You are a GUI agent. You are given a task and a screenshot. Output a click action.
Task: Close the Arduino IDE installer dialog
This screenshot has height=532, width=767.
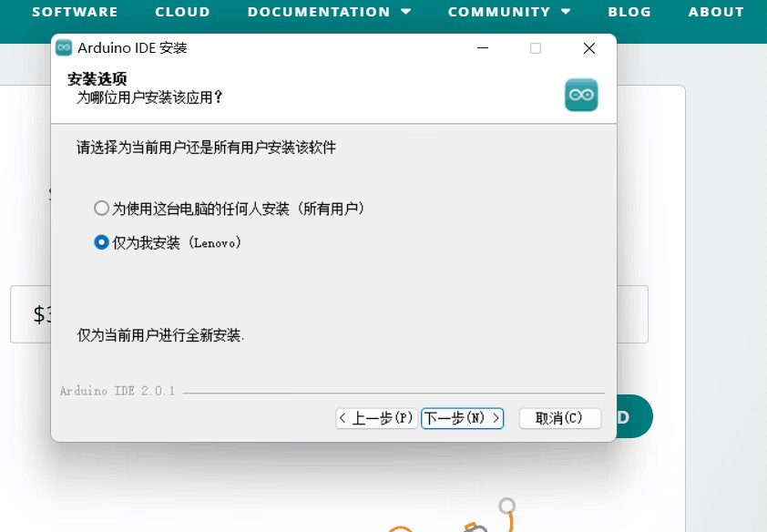589,48
